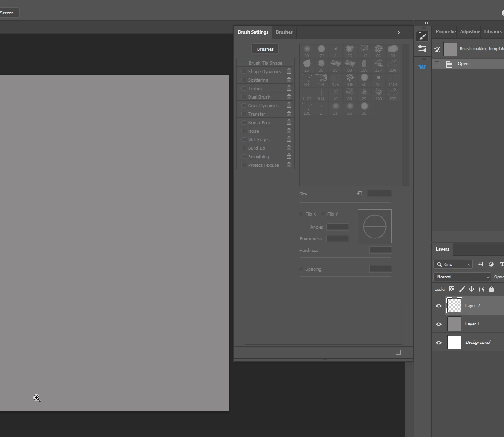Screen dimensions: 504x437
Task: Click the blue W plugin icon
Action: tap(422, 67)
